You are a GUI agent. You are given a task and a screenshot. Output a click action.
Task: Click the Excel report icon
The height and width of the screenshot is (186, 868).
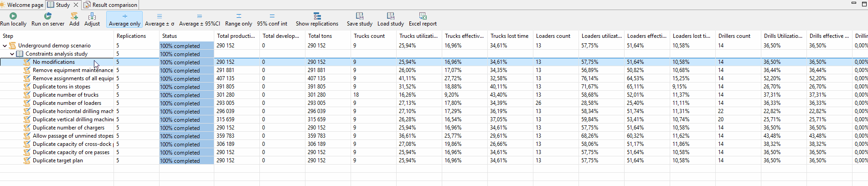pos(423,16)
